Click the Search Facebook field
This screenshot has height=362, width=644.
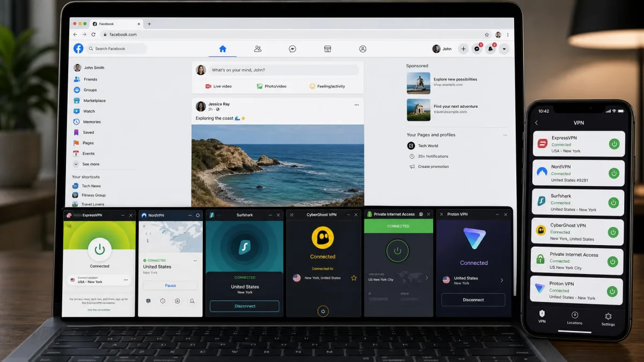(x=116, y=49)
